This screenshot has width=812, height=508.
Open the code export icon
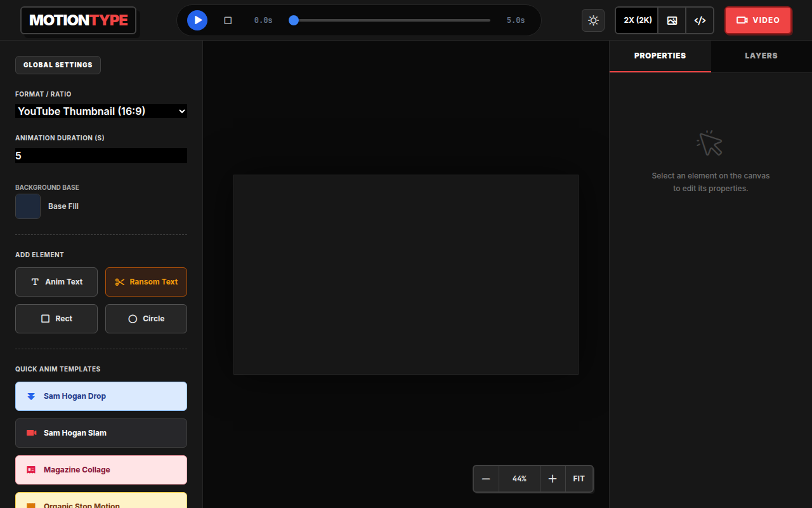tap(700, 20)
